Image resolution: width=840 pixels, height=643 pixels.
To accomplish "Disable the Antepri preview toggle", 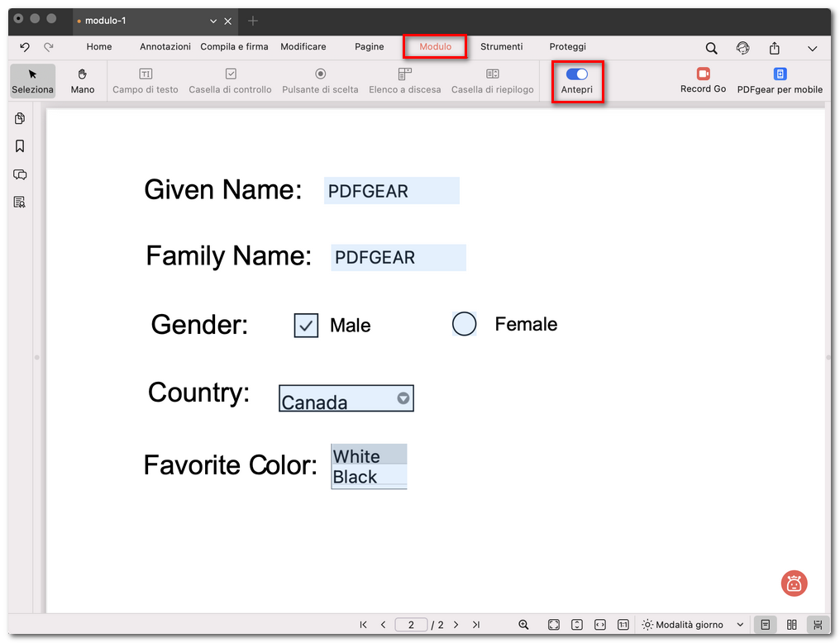I will tap(577, 75).
